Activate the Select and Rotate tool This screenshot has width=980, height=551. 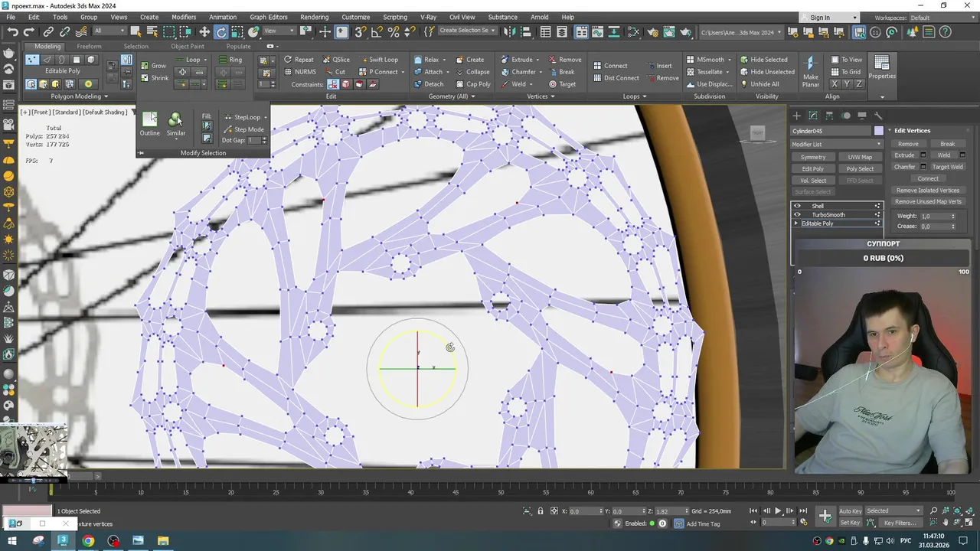(x=221, y=31)
